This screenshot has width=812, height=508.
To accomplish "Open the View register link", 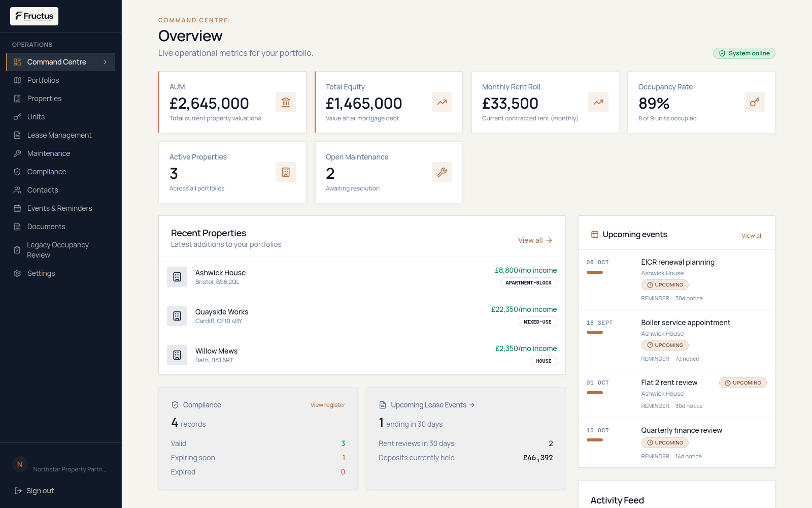I will [328, 405].
